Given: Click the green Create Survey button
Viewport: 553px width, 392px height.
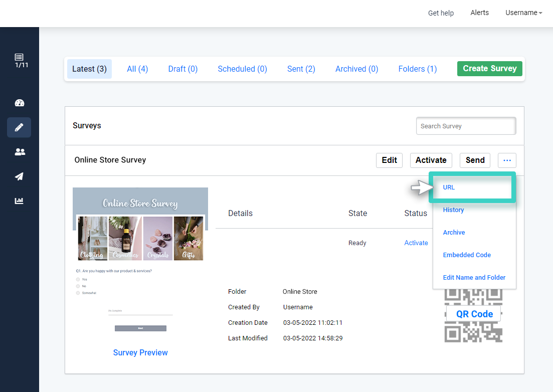Looking at the screenshot, I should pos(489,69).
